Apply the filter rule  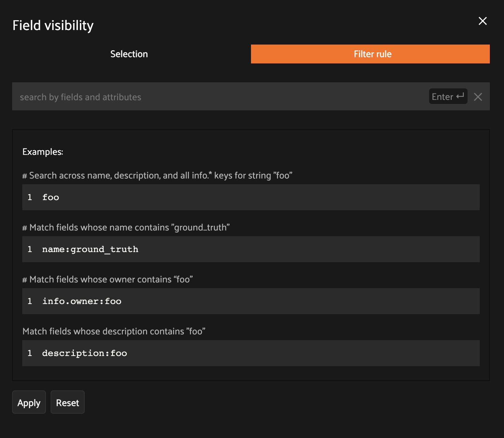[x=29, y=402]
